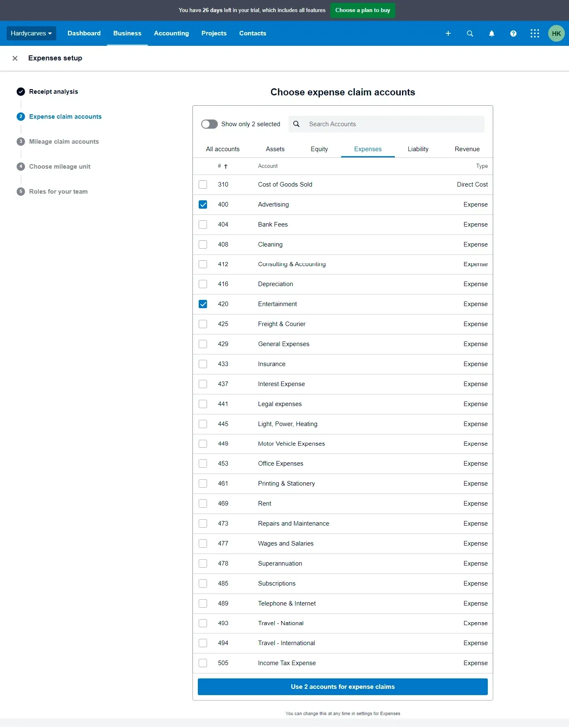Click the Freight & Courier account name
Viewport: 569px width, 728px height.
click(x=282, y=324)
